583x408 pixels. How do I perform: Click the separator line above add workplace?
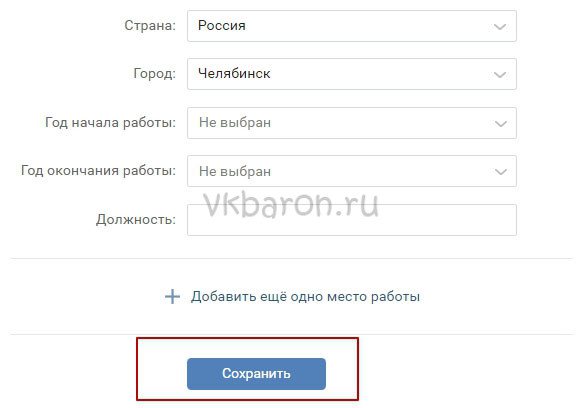click(292, 258)
